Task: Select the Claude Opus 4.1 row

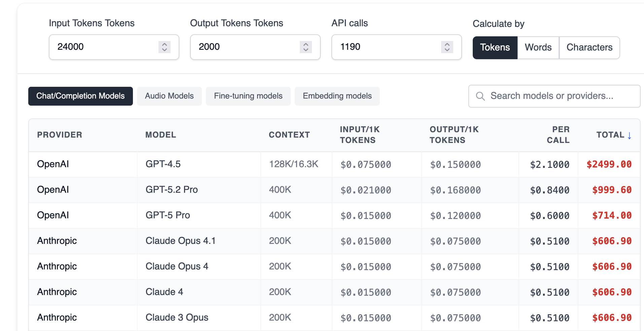Action: coord(180,241)
